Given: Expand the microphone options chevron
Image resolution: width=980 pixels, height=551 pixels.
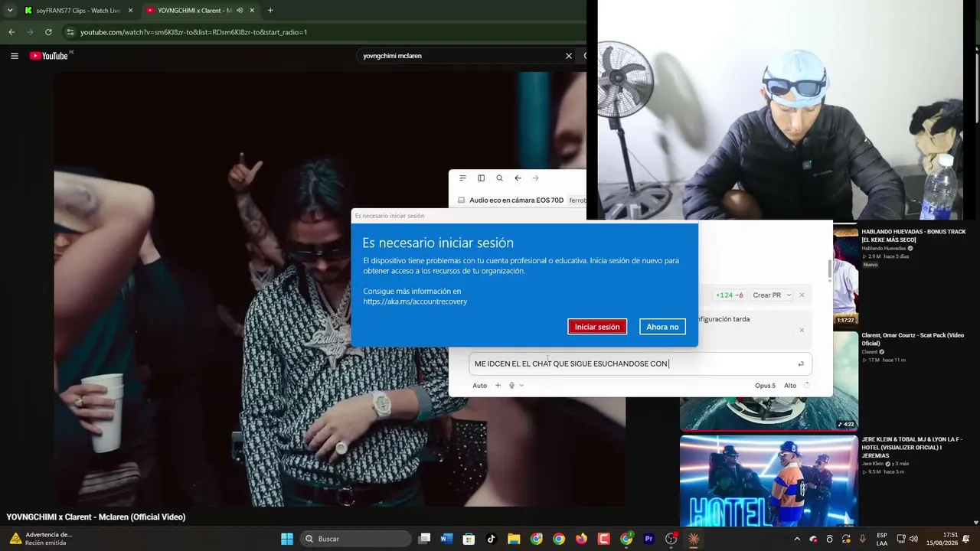Looking at the screenshot, I should (x=521, y=386).
